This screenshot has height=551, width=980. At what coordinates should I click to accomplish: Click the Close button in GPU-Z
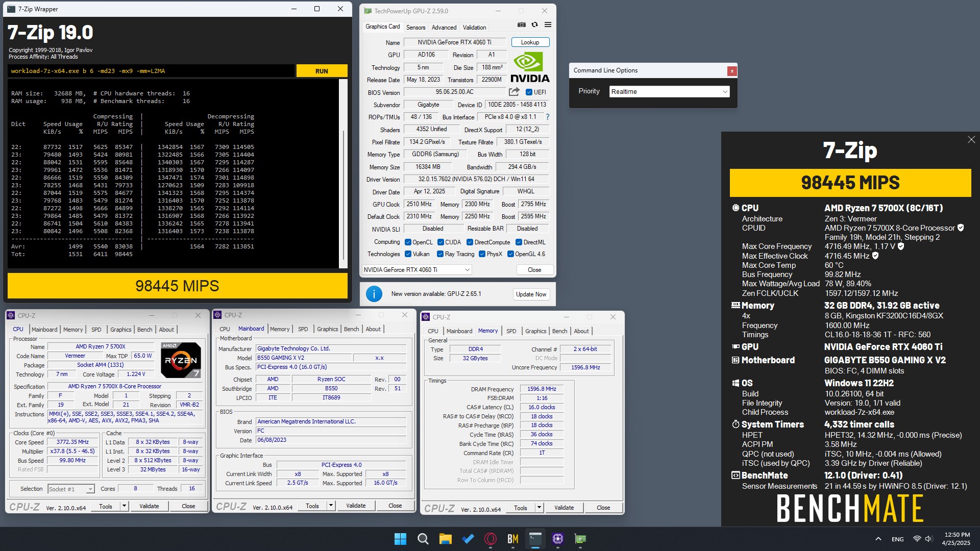(x=534, y=269)
